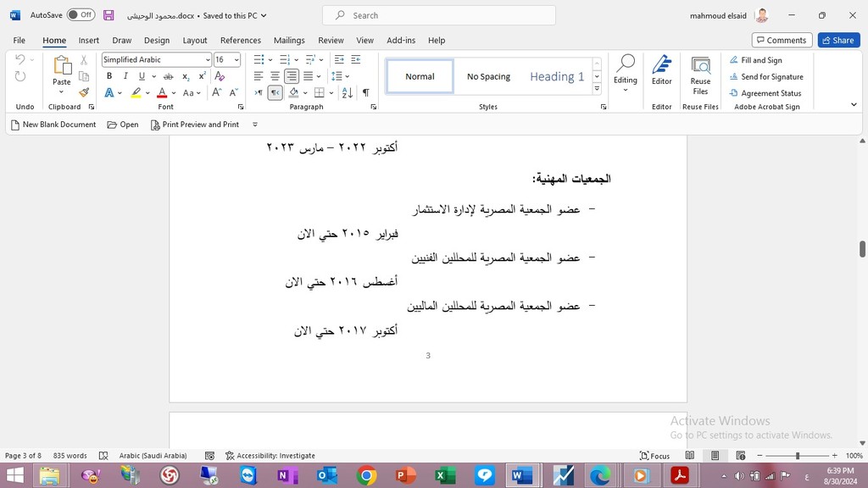This screenshot has height=488, width=868.
Task: Open Spelling and Grammar check in status bar
Action: pos(103,456)
